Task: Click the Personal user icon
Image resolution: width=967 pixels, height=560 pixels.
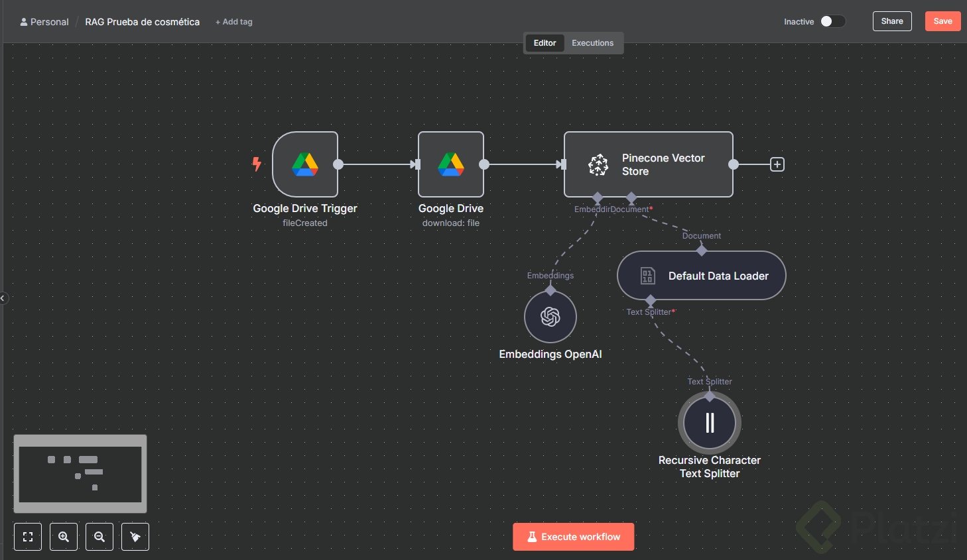Action: click(x=24, y=22)
